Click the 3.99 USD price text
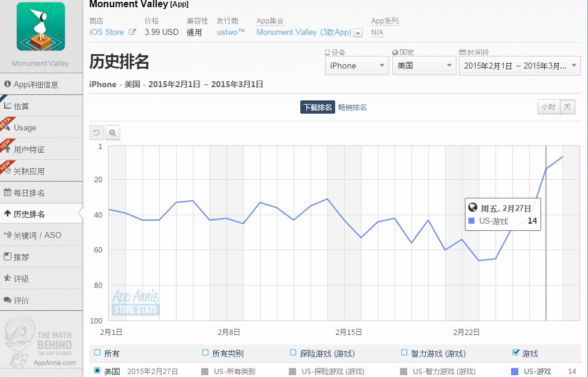Image resolution: width=588 pixels, height=377 pixels. 162,32
